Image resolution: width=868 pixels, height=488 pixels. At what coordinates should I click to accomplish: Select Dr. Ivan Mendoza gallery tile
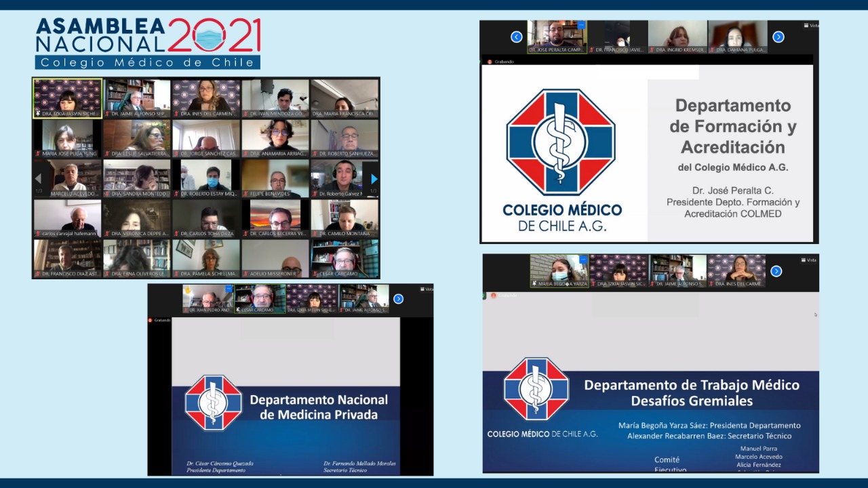coord(275,98)
